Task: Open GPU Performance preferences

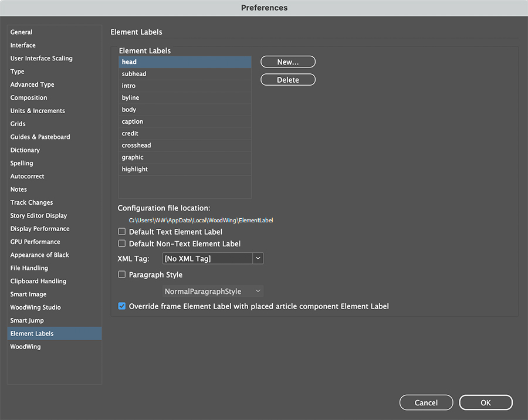Action: 55,242
